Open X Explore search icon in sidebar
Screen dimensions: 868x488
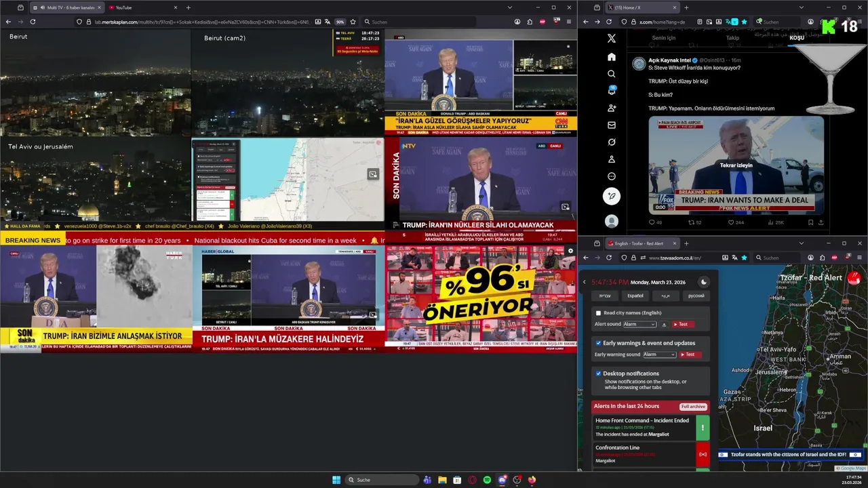611,74
